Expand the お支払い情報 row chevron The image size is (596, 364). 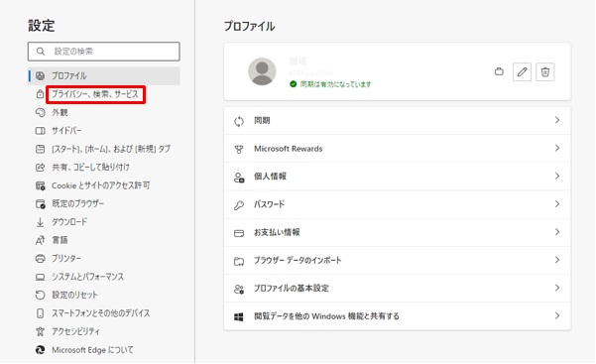pyautogui.click(x=557, y=232)
